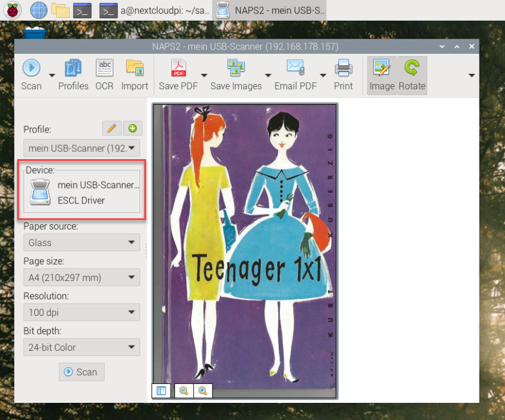
Task: Launch the web browser from taskbar
Action: tap(38, 10)
